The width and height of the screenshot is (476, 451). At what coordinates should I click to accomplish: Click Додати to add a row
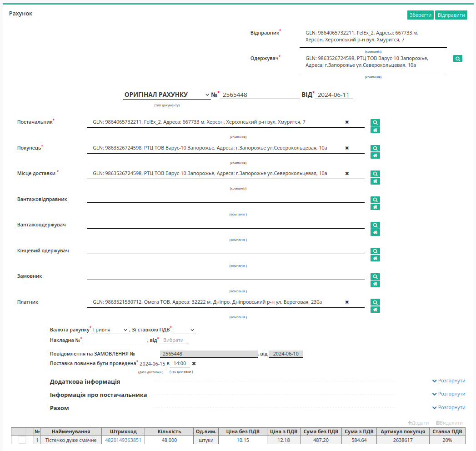(x=418, y=423)
